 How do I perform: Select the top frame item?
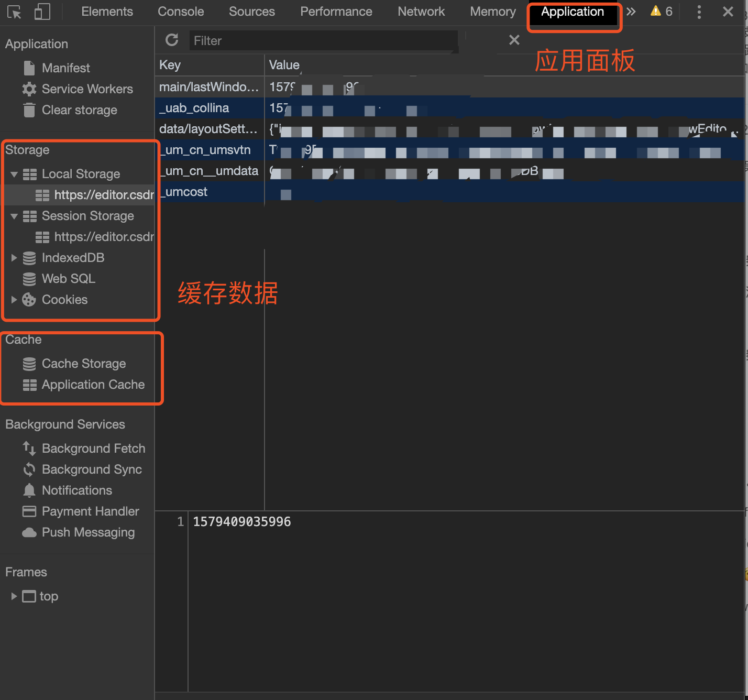point(49,596)
